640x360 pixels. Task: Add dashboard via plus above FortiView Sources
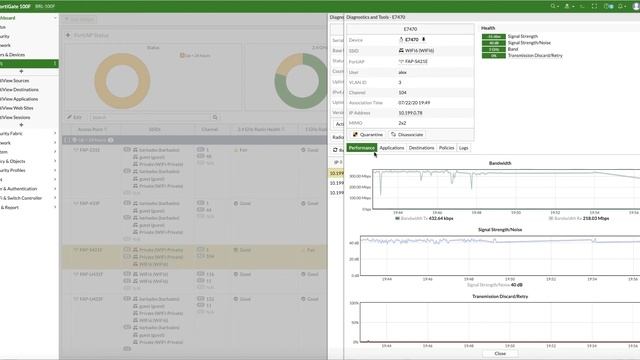(x=21, y=71)
